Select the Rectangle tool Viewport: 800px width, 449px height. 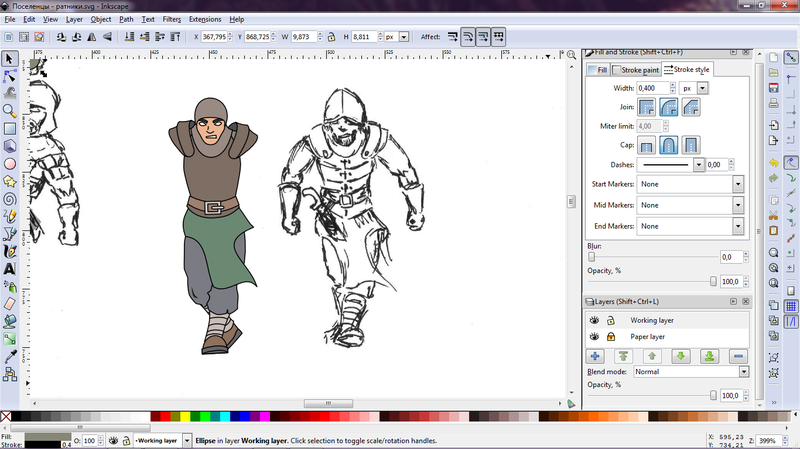pos(10,128)
